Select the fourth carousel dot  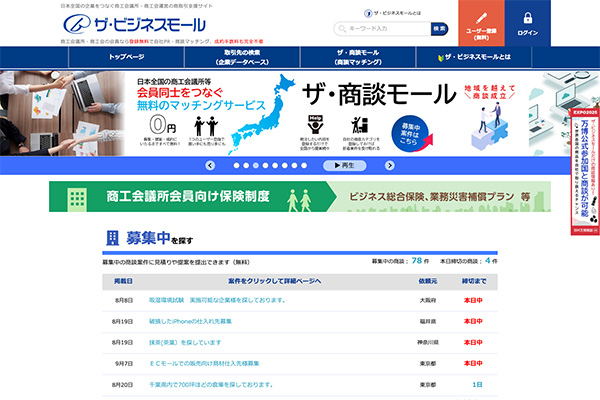tap(265, 165)
